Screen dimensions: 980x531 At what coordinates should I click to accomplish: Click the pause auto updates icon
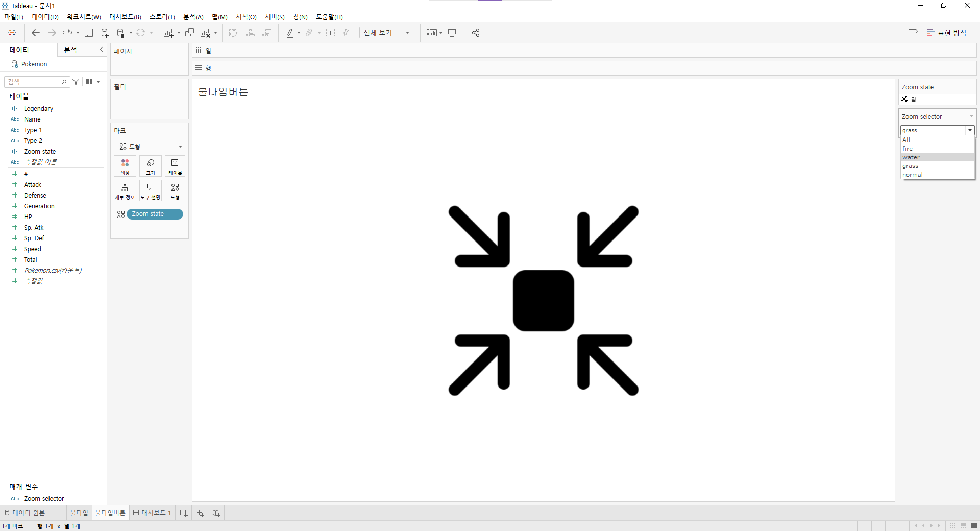[x=120, y=33]
